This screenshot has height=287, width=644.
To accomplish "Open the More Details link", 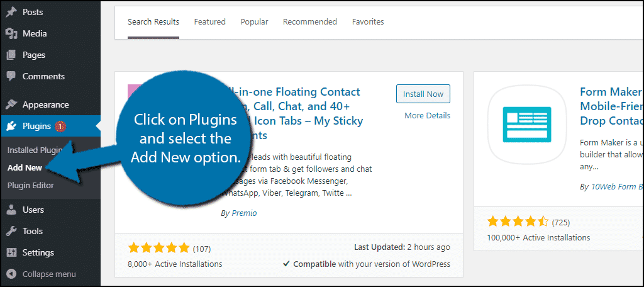I will coord(427,115).
